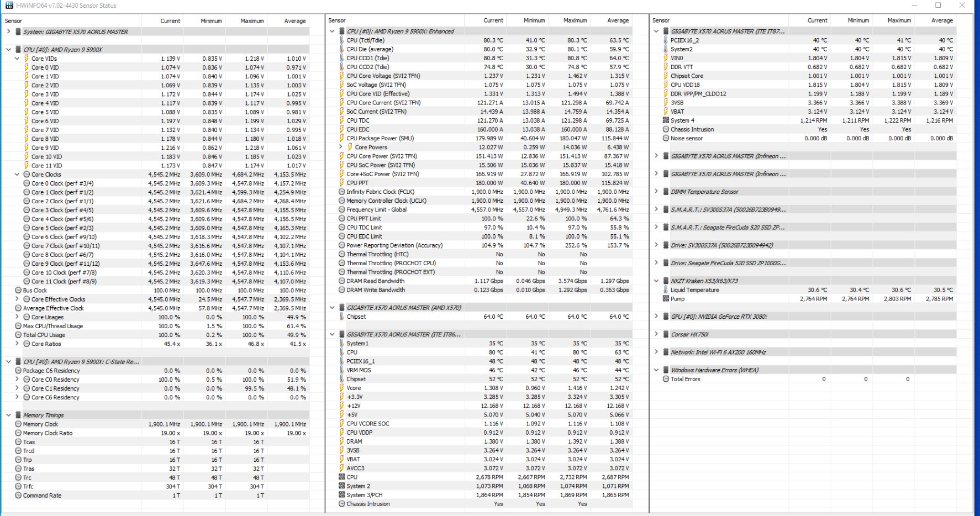Click the chip icon beside NZXT Kraken X53/X63/X73

coord(666,281)
